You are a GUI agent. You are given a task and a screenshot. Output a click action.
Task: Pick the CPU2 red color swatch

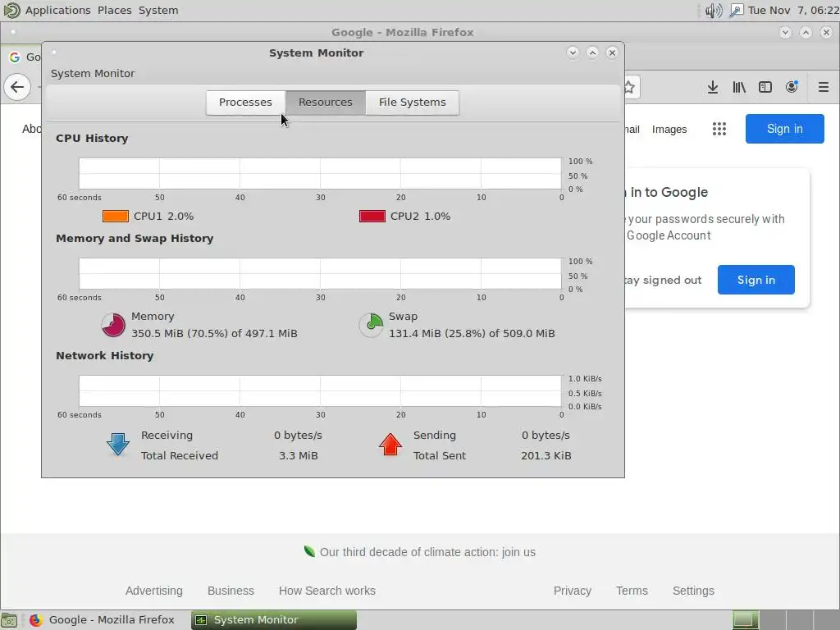coord(372,217)
